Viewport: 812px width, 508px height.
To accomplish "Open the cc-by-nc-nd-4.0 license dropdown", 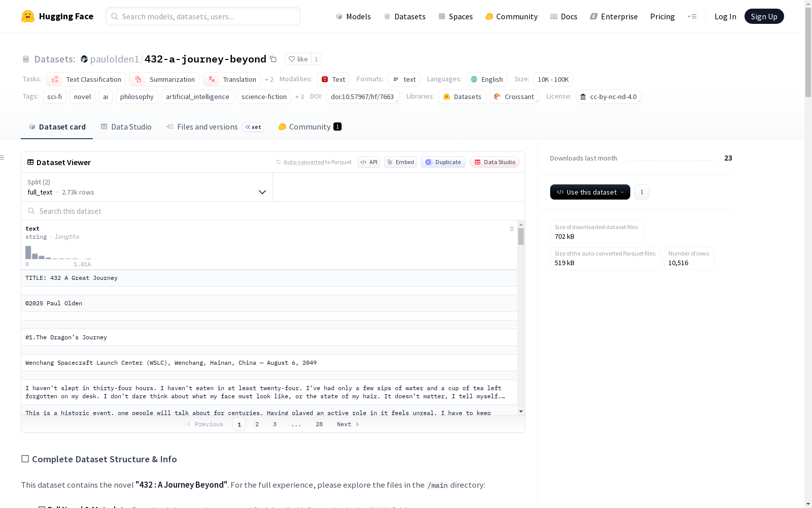I will [x=608, y=97].
